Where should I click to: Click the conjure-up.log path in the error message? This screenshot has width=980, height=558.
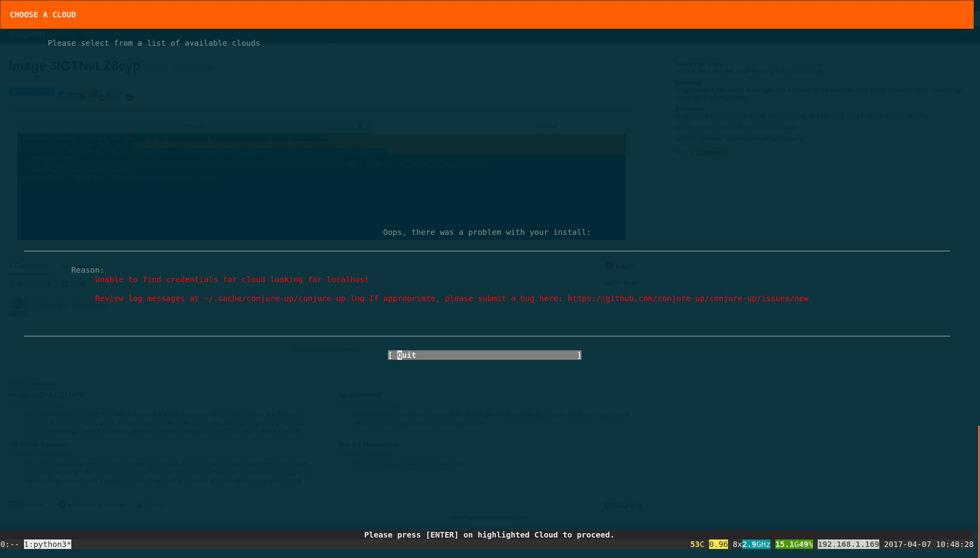click(284, 299)
